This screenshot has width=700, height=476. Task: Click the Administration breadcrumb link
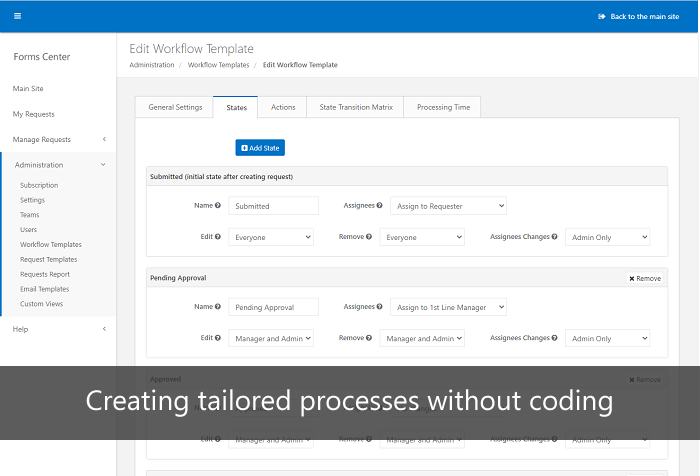click(x=152, y=65)
